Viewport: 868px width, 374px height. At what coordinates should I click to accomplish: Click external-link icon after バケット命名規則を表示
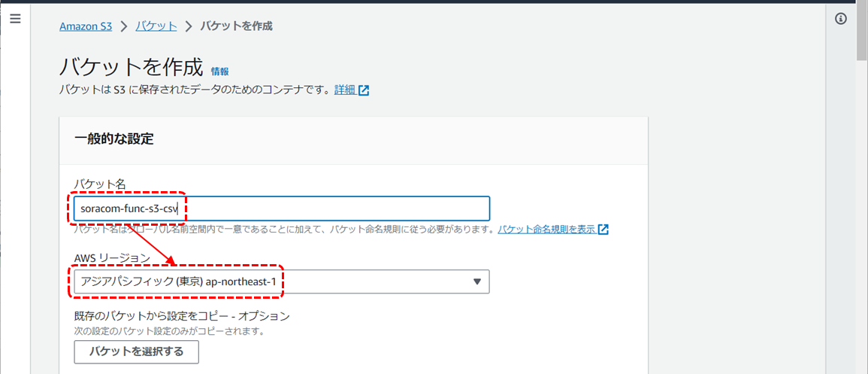[603, 230]
